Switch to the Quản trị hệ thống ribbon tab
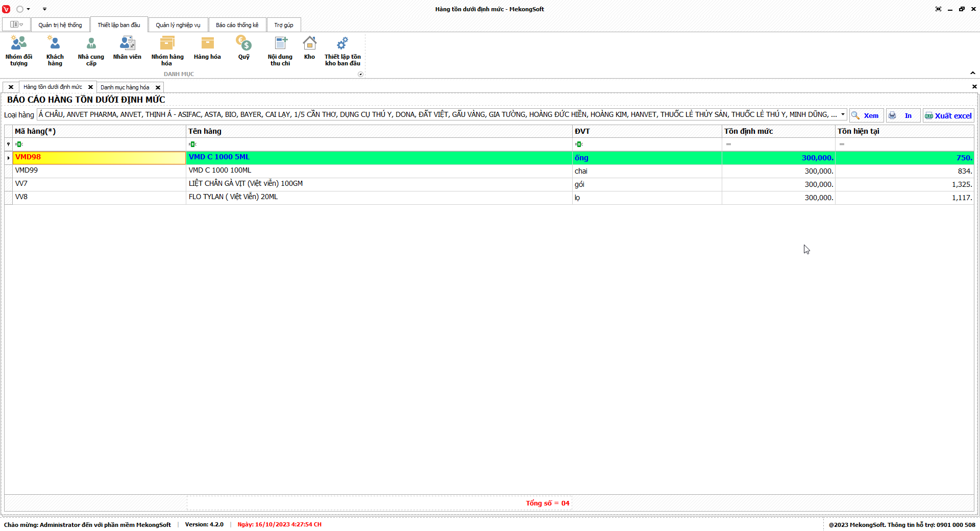 pyautogui.click(x=60, y=25)
